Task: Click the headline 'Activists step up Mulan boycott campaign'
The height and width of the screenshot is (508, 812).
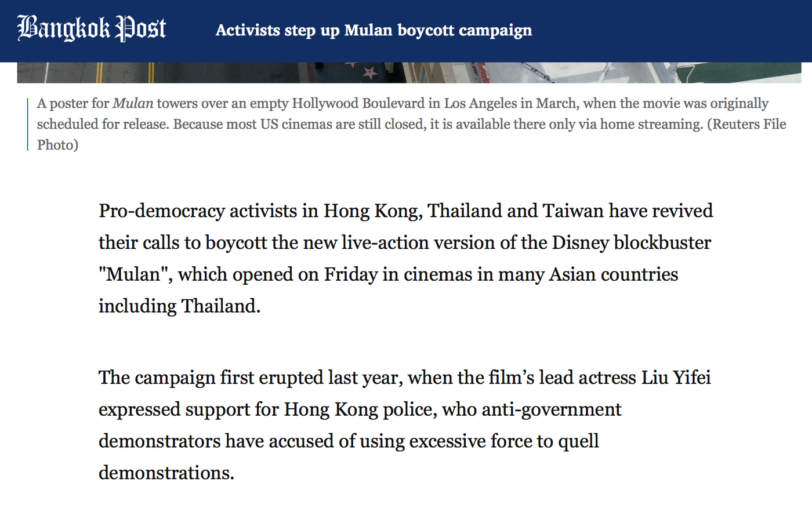Action: click(x=374, y=30)
